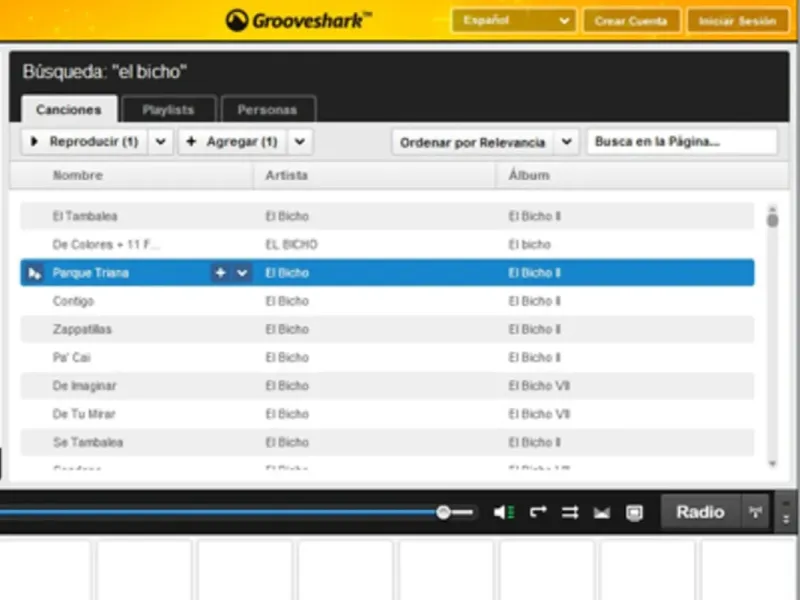Switch to Personas tab
Image resolution: width=800 pixels, height=600 pixels.
267,109
